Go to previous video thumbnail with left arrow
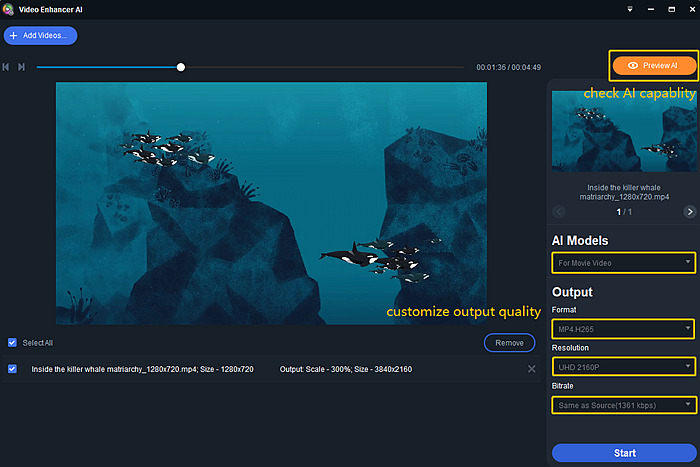 (x=558, y=212)
